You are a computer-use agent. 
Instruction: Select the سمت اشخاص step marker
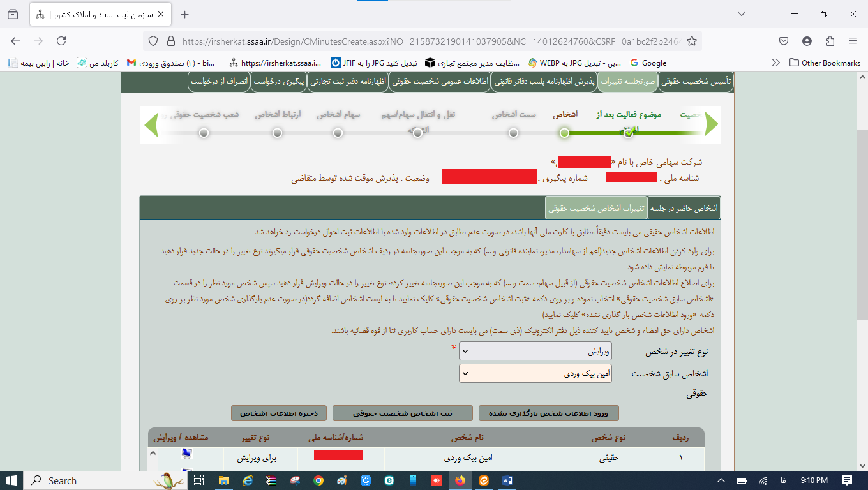tap(513, 133)
